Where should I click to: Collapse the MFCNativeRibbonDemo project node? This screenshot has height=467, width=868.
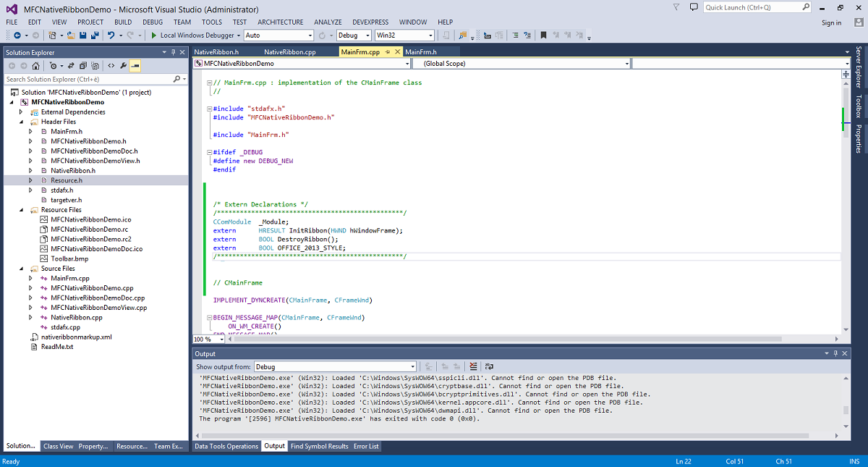pyautogui.click(x=13, y=102)
